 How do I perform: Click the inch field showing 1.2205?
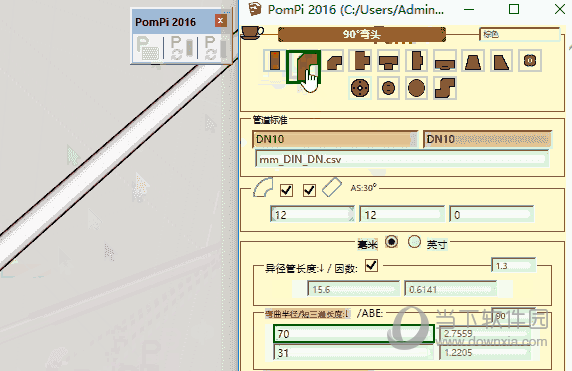(x=485, y=352)
